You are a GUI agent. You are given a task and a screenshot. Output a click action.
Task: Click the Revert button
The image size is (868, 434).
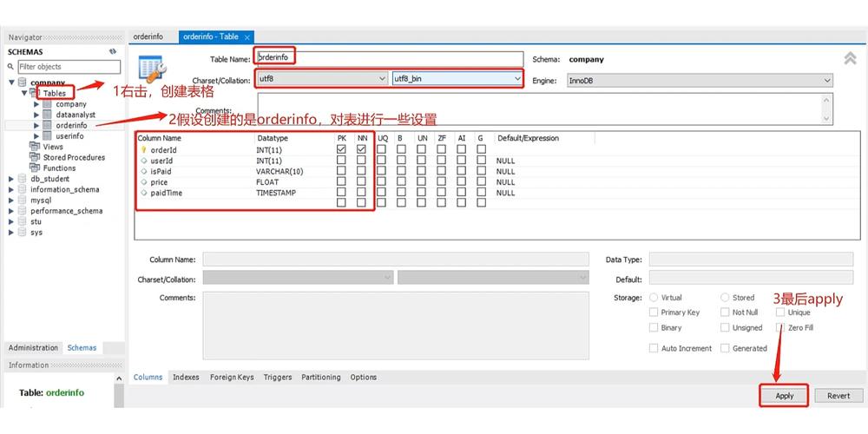838,396
